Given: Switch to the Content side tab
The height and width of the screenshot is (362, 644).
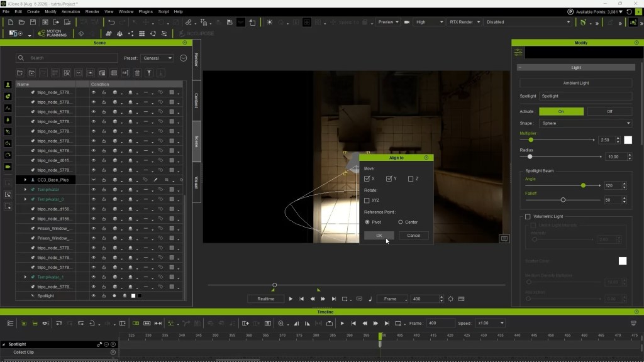Looking at the screenshot, I should [x=196, y=101].
